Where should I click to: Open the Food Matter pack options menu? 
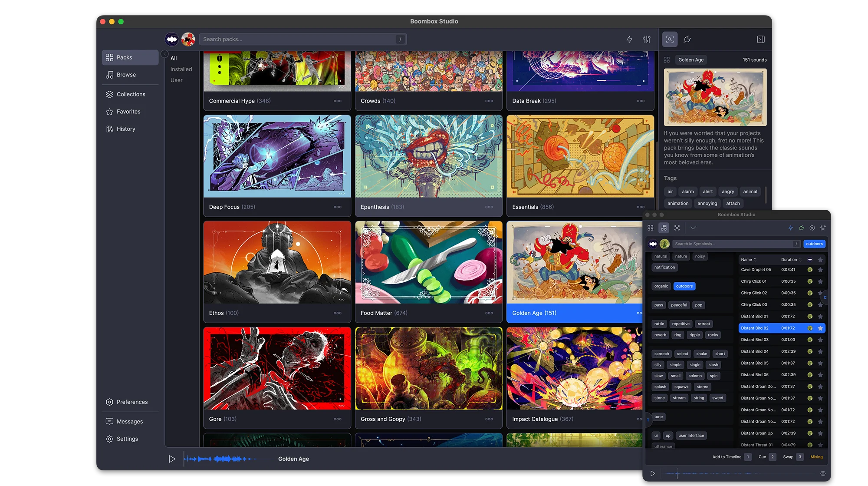(489, 313)
